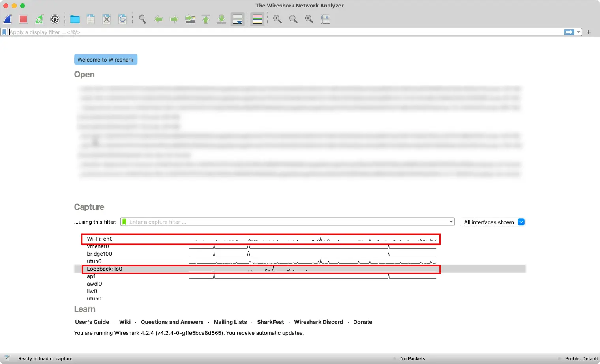Click the capture file properties status icon
Screen dimensions: 600x364
pos(7,358)
